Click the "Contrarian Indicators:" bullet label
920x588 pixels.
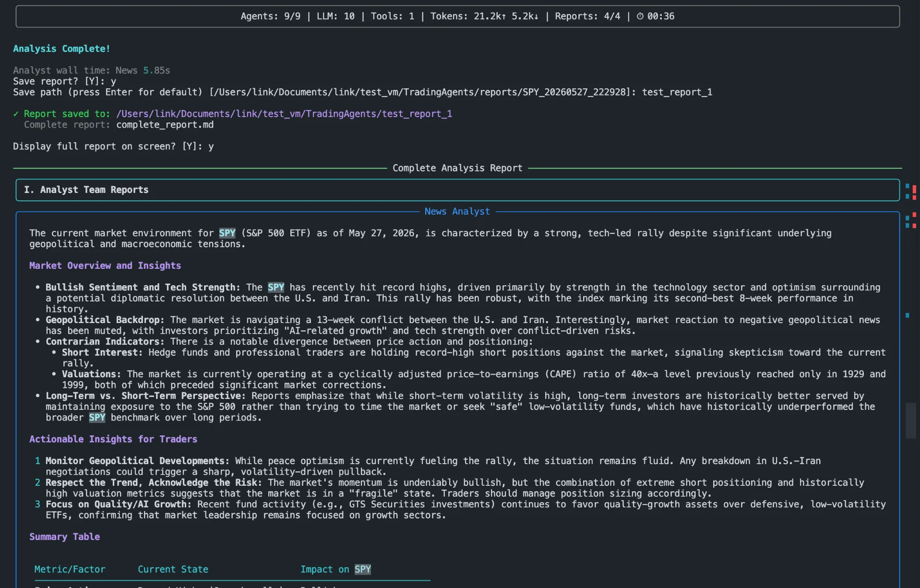tap(105, 342)
